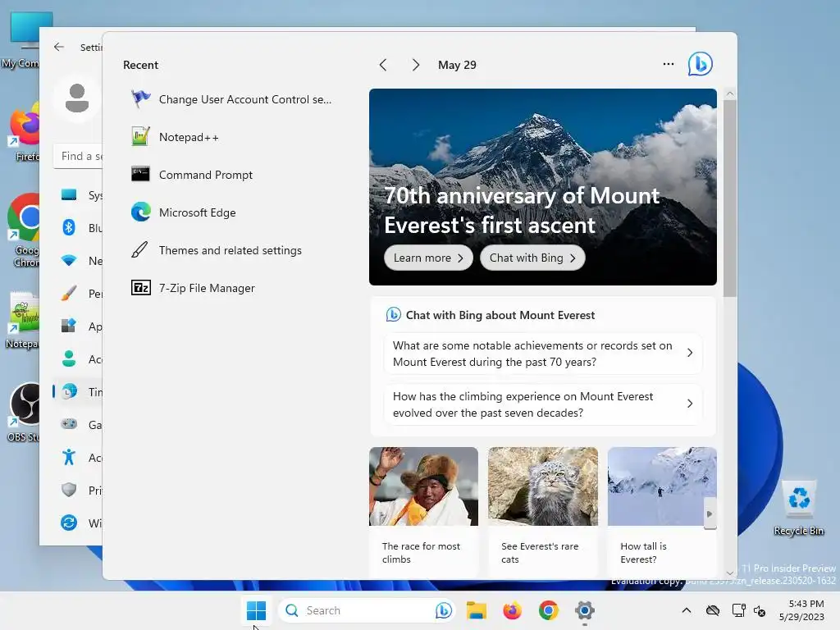Click the scrollbar up arrow
The image size is (840, 630).
[x=729, y=94]
